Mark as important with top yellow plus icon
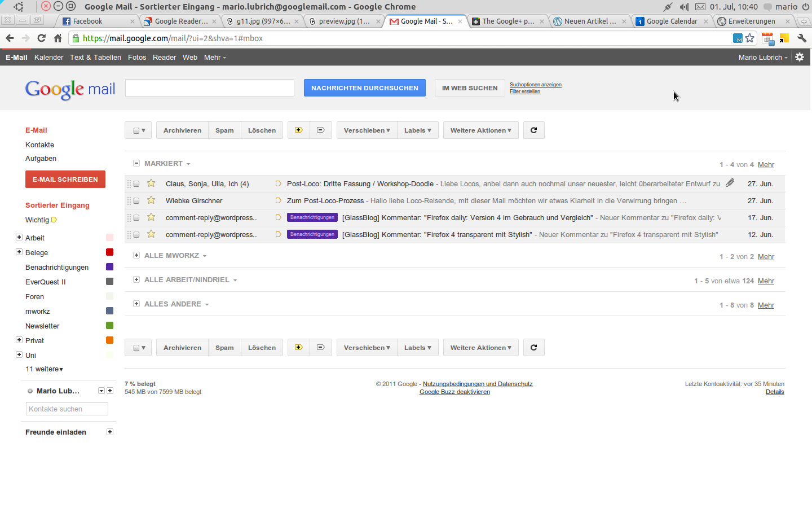Screen dimensions: 812x508 coord(299,130)
